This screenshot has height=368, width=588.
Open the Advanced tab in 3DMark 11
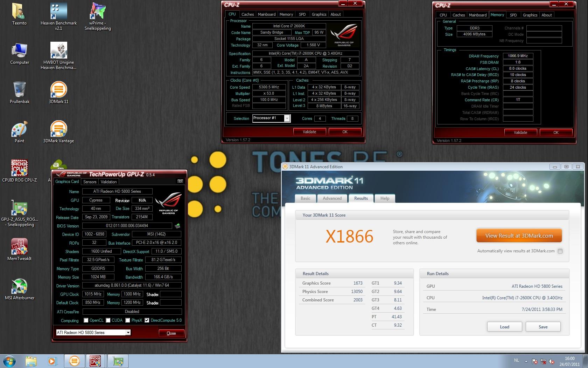tap(332, 198)
